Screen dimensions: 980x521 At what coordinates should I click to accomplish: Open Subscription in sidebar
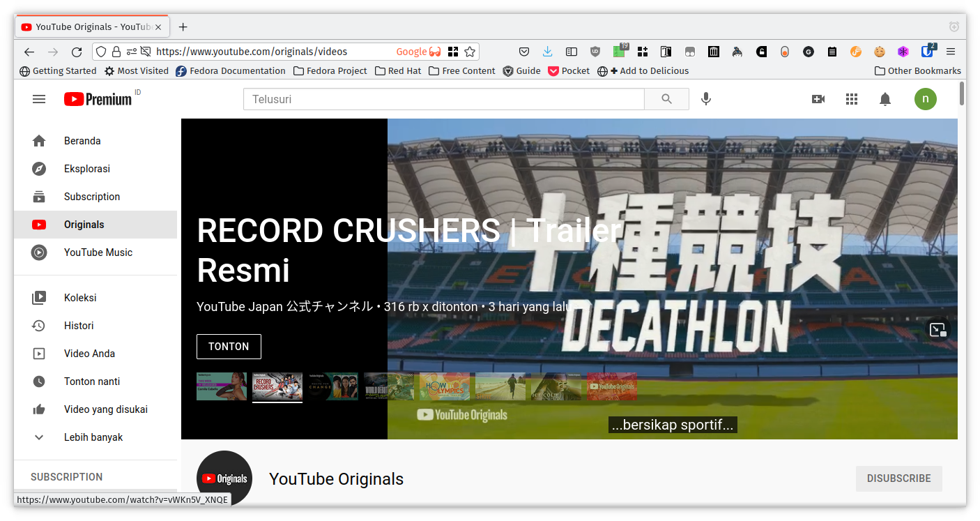[x=95, y=197]
